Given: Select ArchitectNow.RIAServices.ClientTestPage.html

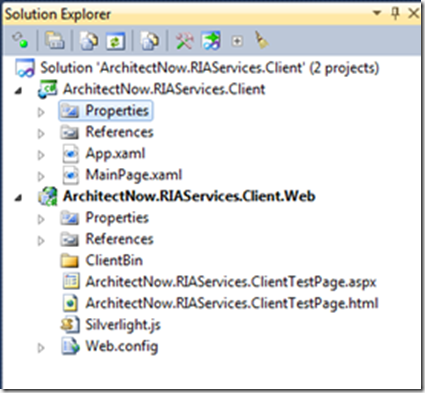Looking at the screenshot, I should click(232, 303).
